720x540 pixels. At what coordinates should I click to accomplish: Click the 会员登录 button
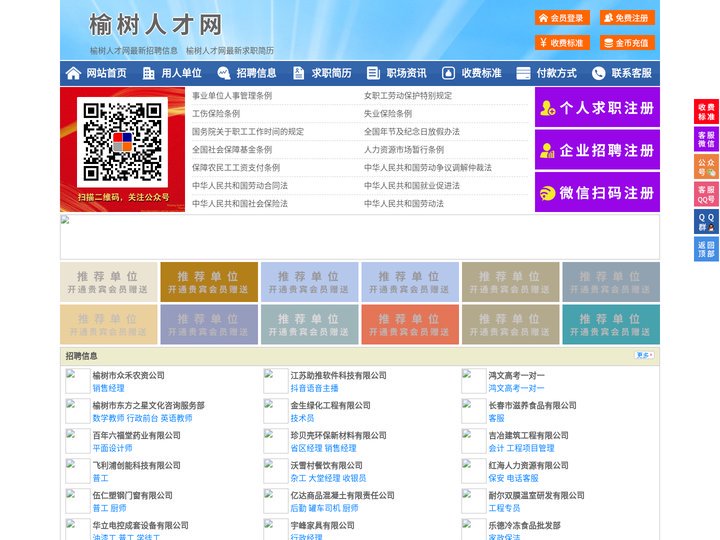(x=562, y=18)
